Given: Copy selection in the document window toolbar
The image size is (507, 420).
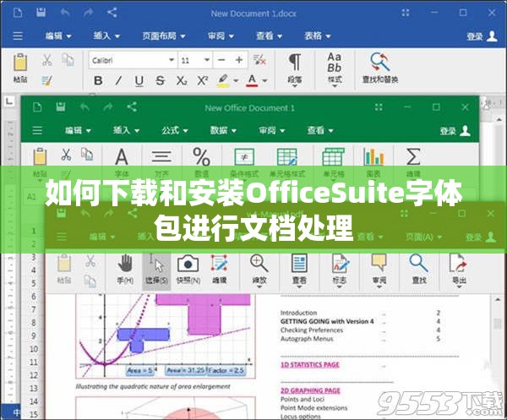Looking at the screenshot, I should (68, 60).
